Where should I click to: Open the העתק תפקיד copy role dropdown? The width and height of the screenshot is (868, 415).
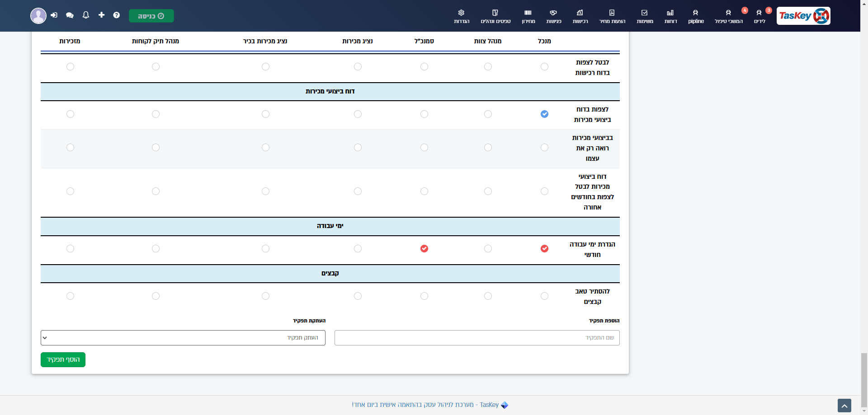click(183, 338)
